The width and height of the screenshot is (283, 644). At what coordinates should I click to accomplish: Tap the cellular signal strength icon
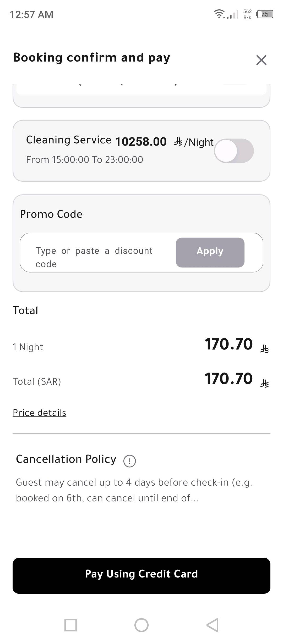[x=232, y=14]
